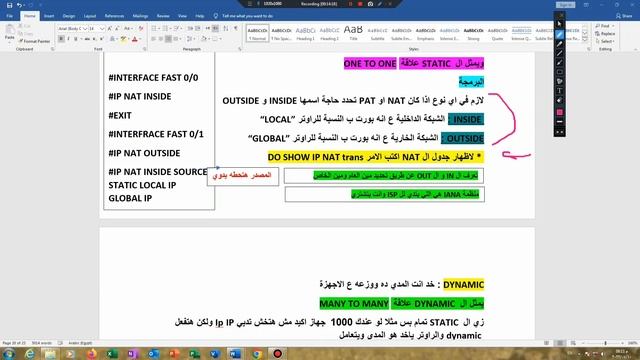The height and width of the screenshot is (360, 640).
Task: Open the Change Case dropdown
Action: point(128,29)
